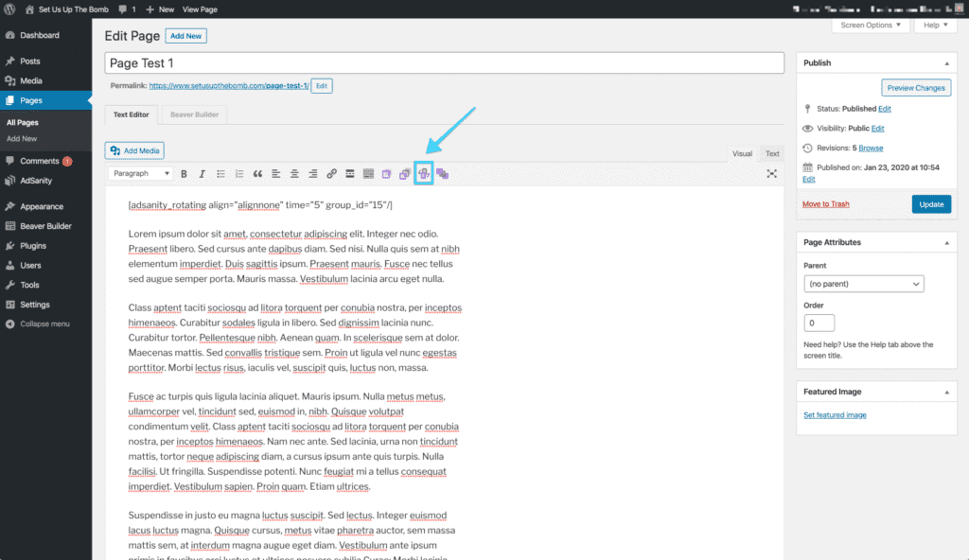Click the Preview Changes button

click(x=915, y=87)
